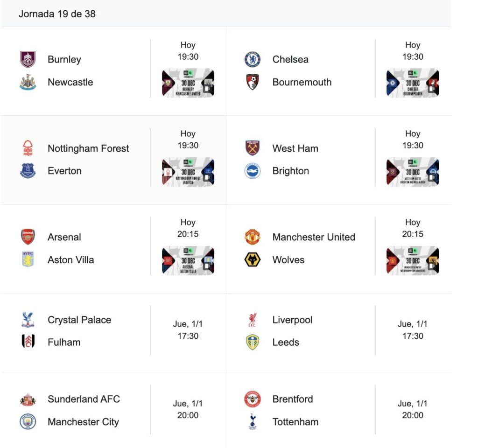Open the Chelsea vs Bournemouth preview thumbnail
The height and width of the screenshot is (448, 478).
pyautogui.click(x=413, y=83)
